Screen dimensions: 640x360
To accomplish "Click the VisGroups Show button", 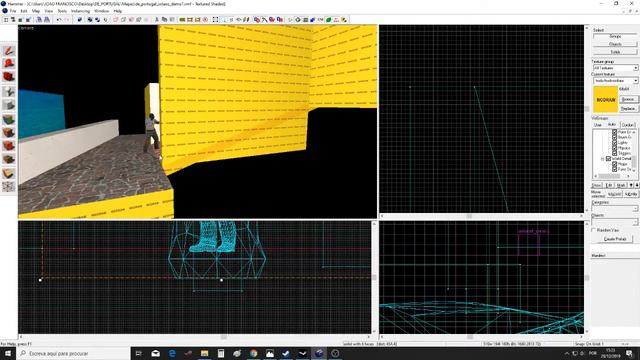I will pos(597,185).
